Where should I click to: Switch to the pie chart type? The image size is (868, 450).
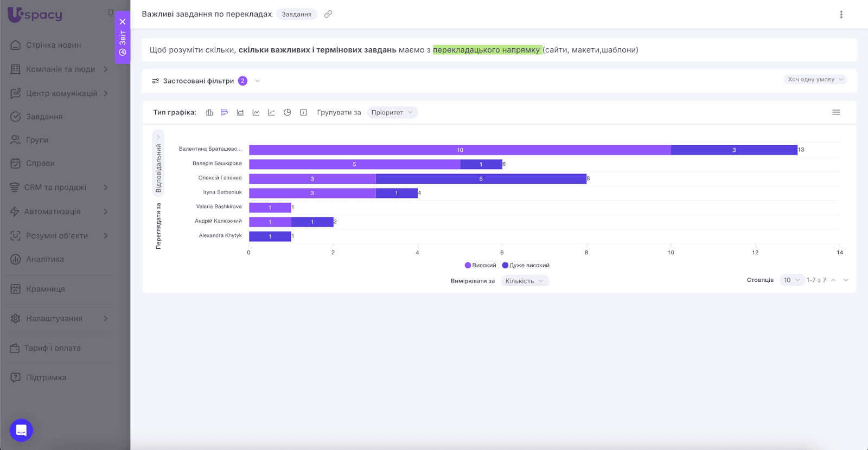tap(288, 112)
